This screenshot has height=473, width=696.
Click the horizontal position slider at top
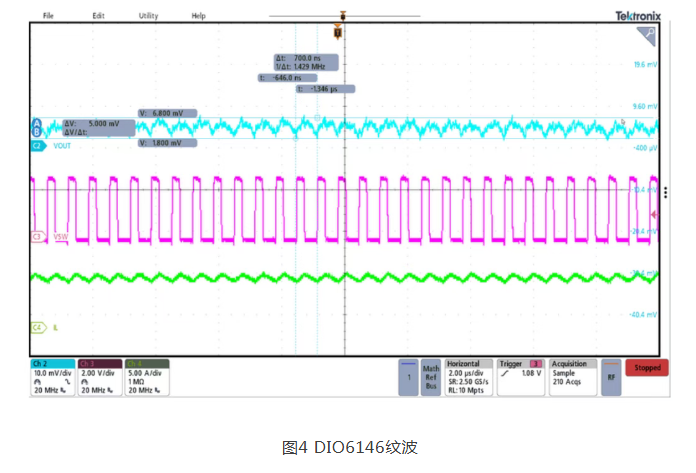pos(343,16)
